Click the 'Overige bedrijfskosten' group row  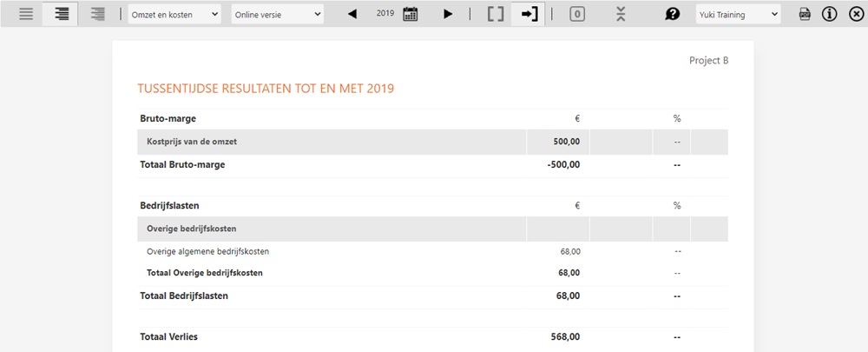point(193,229)
